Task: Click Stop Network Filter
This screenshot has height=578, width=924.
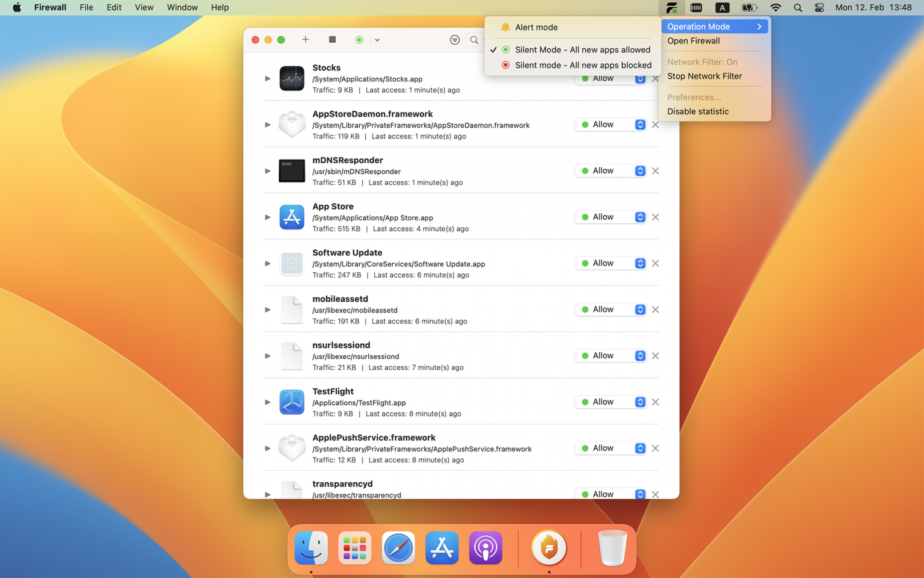Action: coord(704,76)
